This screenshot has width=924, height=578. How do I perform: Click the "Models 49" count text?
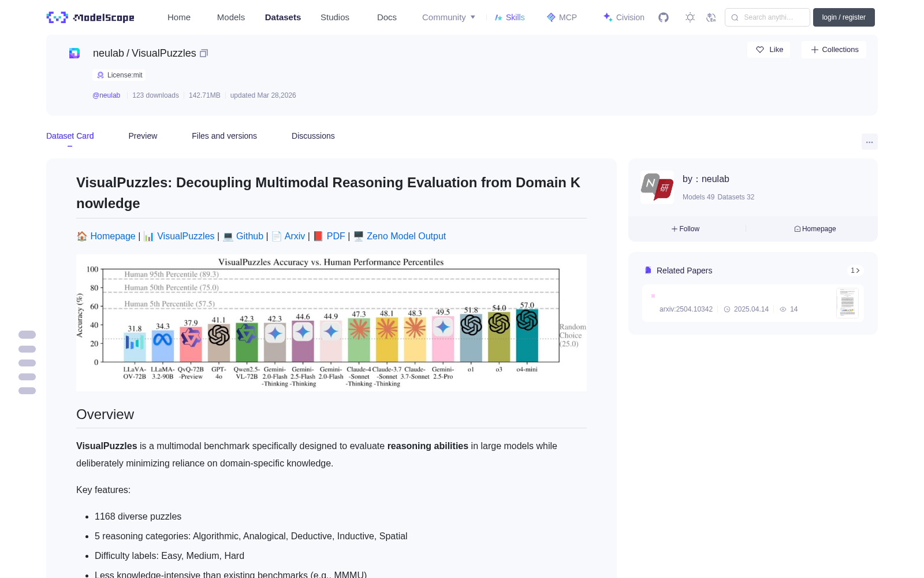click(698, 197)
